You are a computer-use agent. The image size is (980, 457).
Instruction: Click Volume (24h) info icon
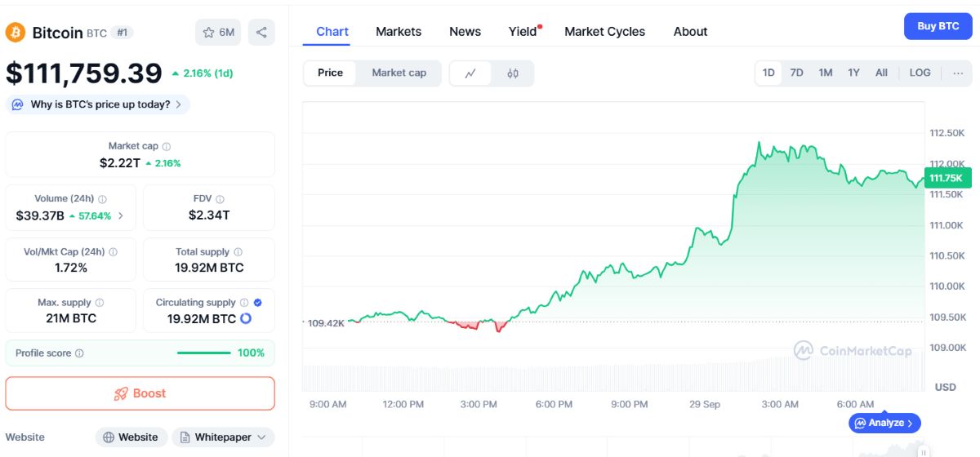click(103, 199)
